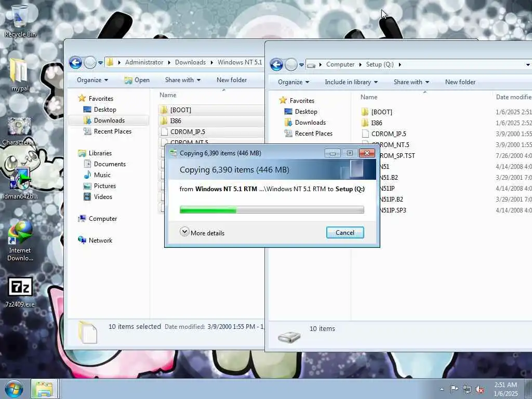Open recent pages dropdown in Setup (Q:) window
Screen dimensions: 532x399
[301, 65]
